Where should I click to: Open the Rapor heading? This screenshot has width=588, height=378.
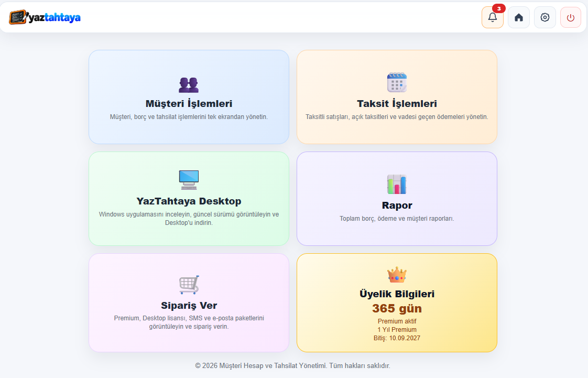397,205
